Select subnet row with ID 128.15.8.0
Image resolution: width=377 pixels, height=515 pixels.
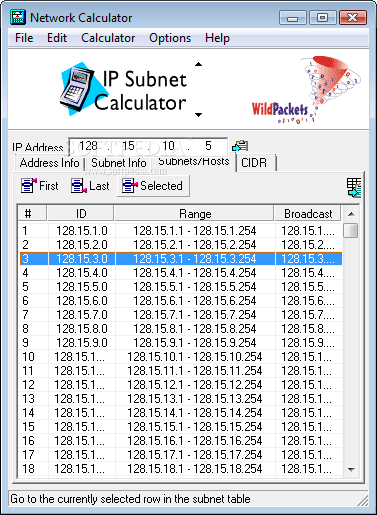181,329
